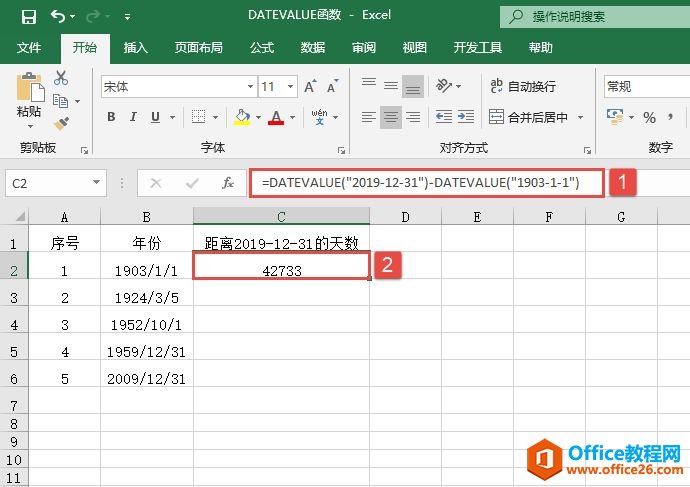
Task: Click the Save icon in the title bar
Action: point(29,17)
